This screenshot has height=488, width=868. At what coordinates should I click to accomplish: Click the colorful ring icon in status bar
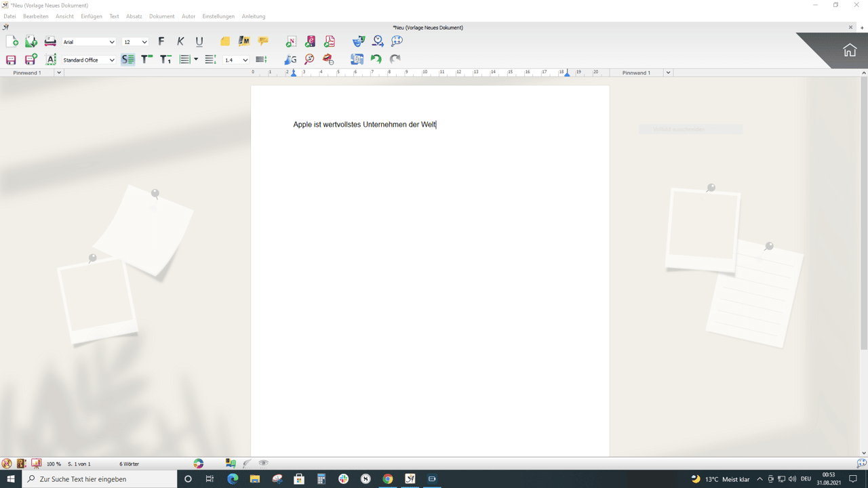[198, 464]
